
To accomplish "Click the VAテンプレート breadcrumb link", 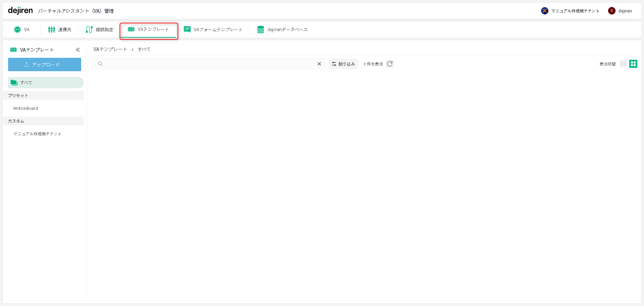I will (110, 49).
